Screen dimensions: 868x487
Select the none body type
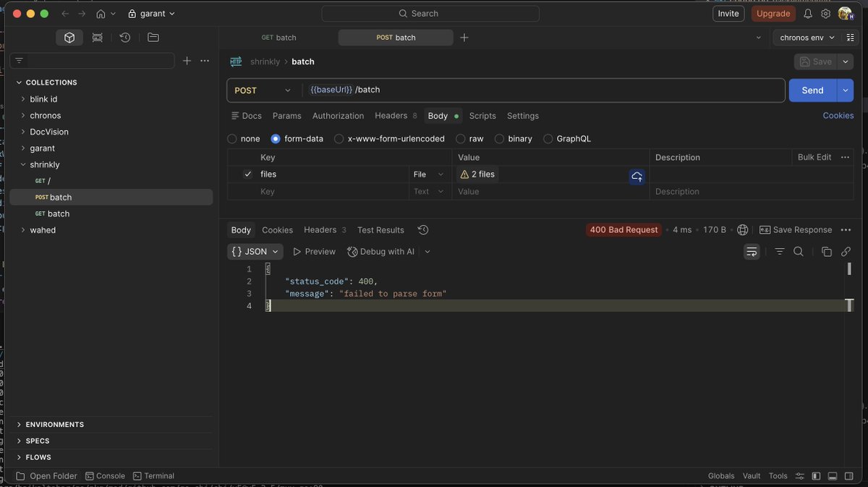click(x=232, y=139)
